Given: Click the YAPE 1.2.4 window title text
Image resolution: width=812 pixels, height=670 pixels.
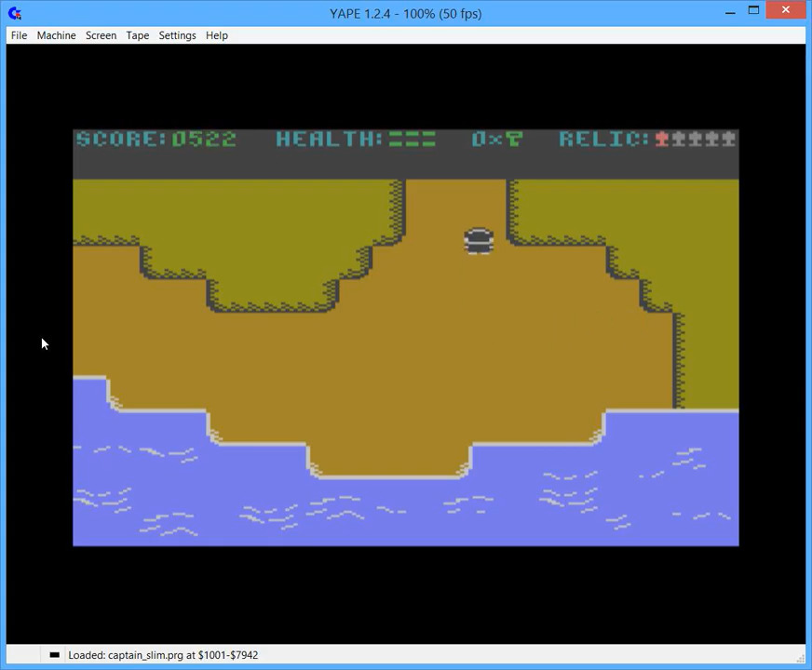Looking at the screenshot, I should 405,13.
